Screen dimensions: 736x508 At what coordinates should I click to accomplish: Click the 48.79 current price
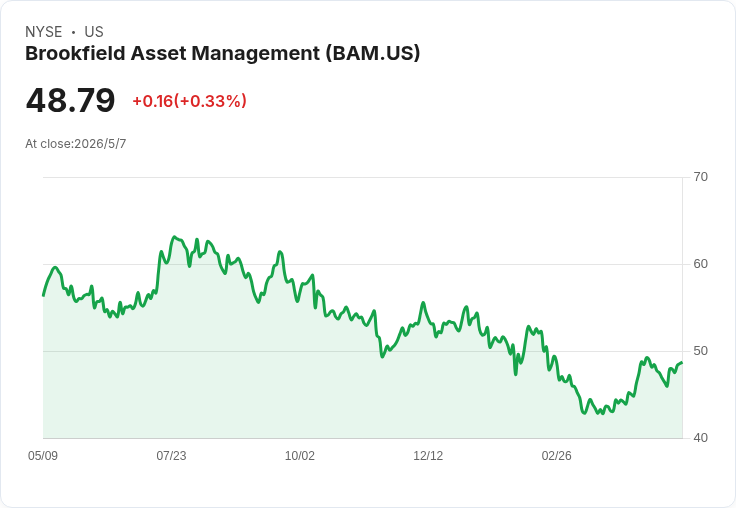click(70, 100)
